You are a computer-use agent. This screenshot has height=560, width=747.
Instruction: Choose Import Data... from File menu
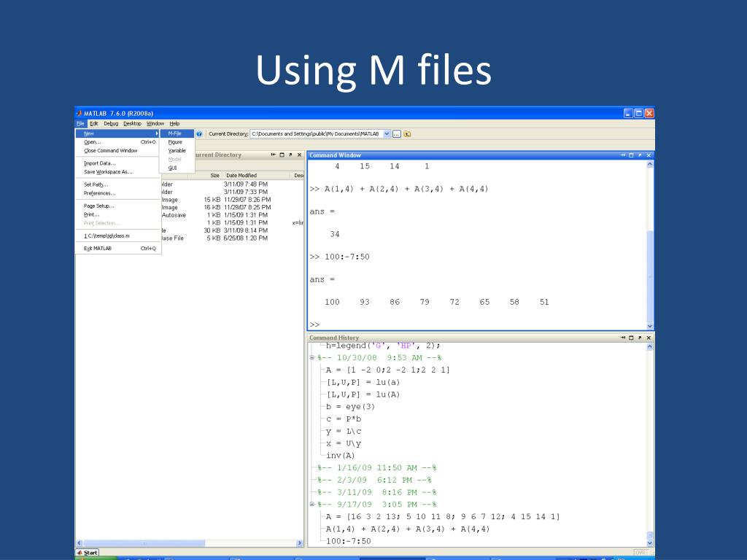coord(117,164)
